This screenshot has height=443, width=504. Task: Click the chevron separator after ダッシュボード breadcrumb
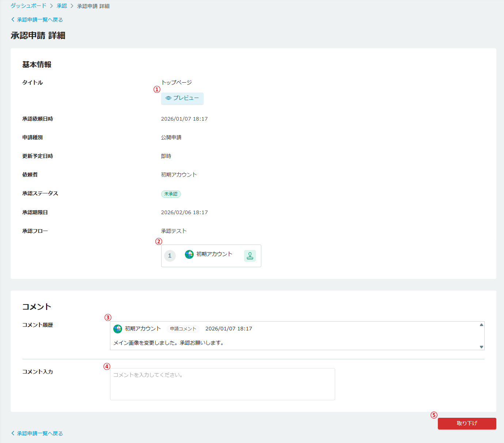point(52,6)
